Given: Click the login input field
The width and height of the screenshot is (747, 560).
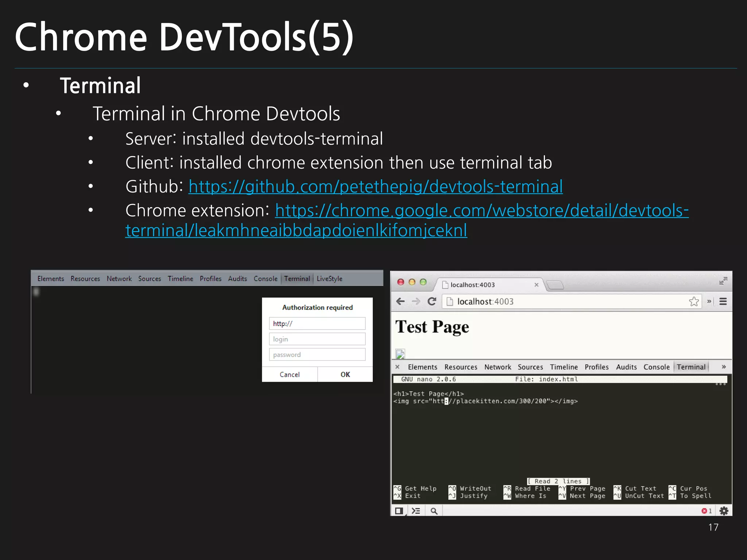Looking at the screenshot, I should pos(317,339).
